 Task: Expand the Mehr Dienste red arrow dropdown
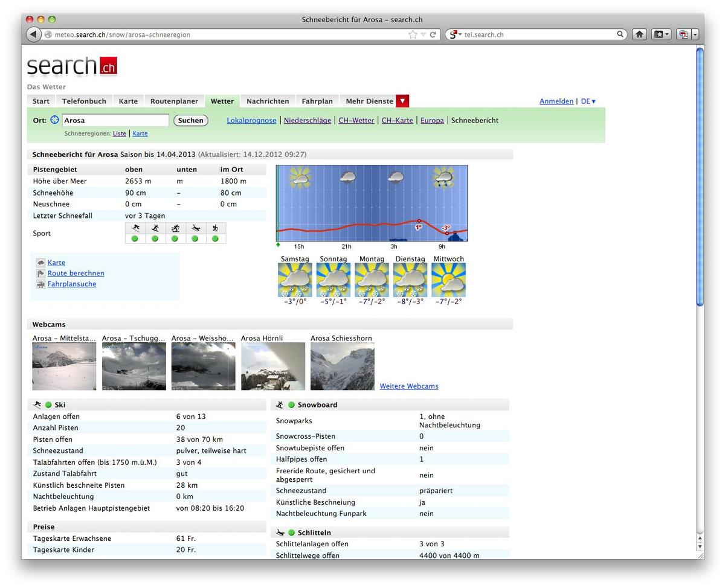(x=403, y=101)
